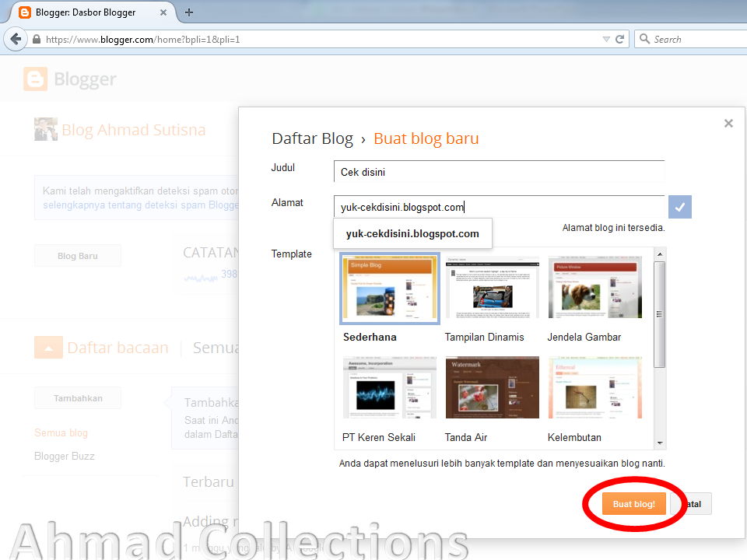Click the Kelembutan template label
747x560 pixels.
click(574, 437)
